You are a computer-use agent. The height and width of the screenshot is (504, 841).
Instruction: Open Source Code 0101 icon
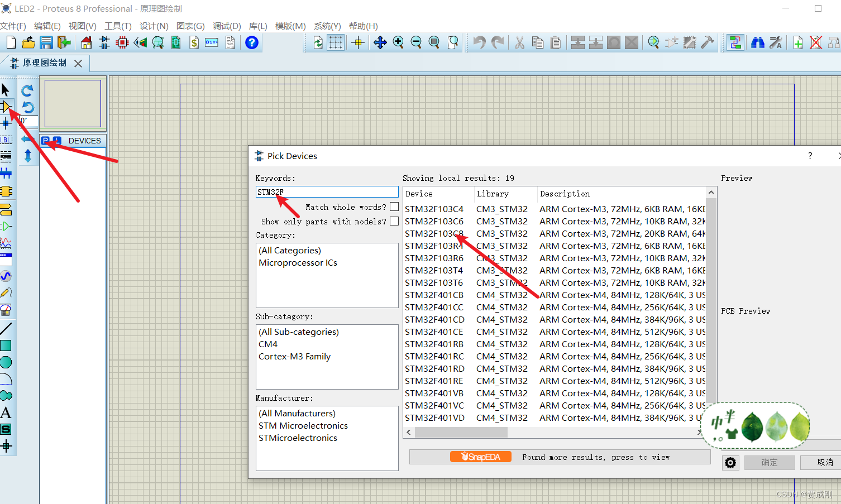[212, 42]
